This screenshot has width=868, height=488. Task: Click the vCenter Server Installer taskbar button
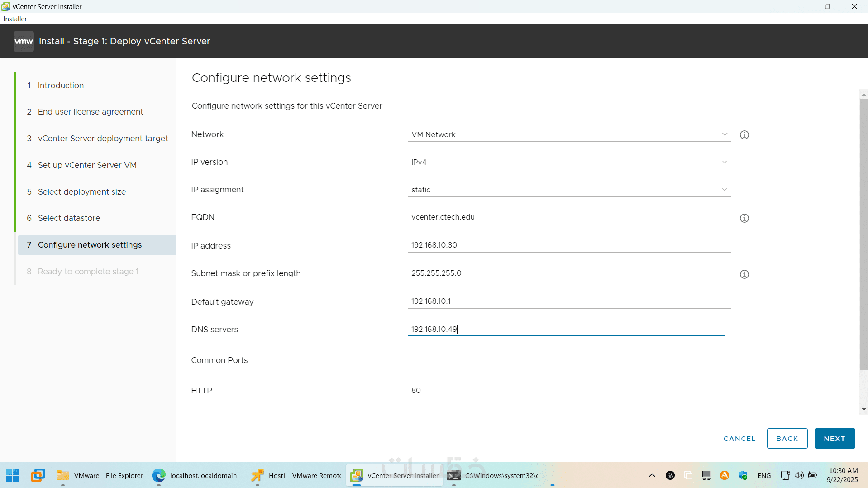tap(395, 475)
